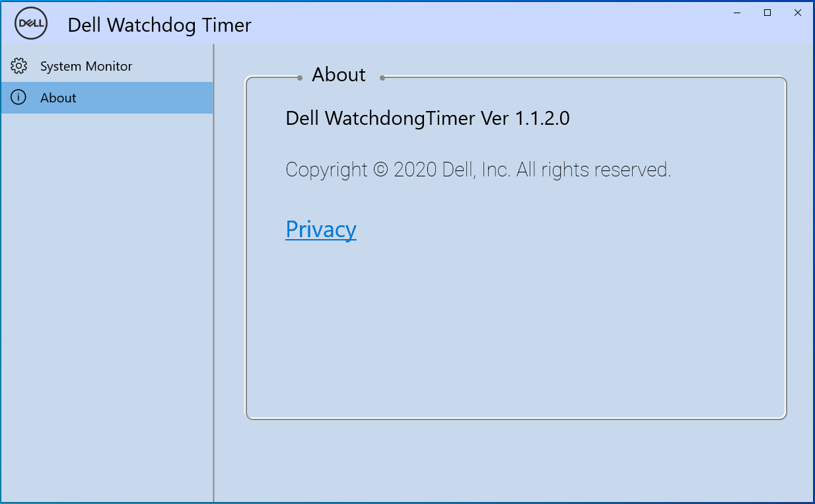Click the Dell logo in the title bar
Image resolution: width=815 pixels, height=504 pixels.
pyautogui.click(x=30, y=25)
